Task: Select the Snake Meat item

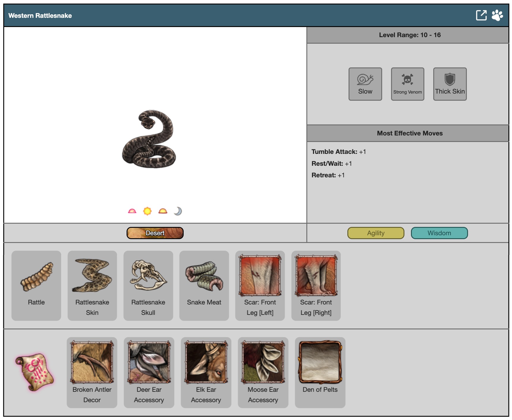Action: tap(204, 285)
